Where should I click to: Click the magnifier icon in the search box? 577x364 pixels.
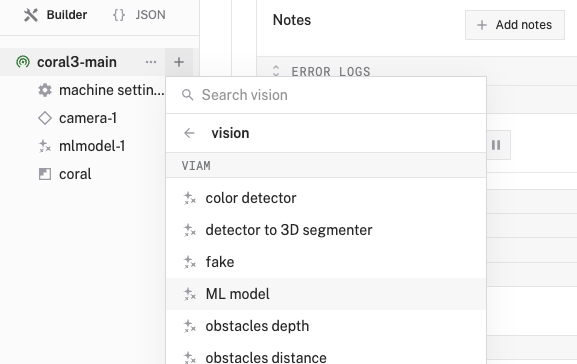188,95
